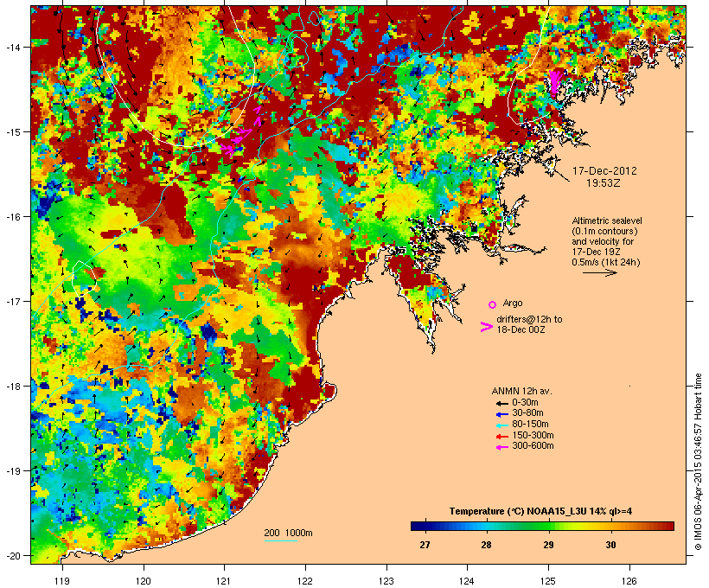Viewport: 709px width, 588px height.
Task: Click the 150-300m depth label
Action: tap(533, 435)
